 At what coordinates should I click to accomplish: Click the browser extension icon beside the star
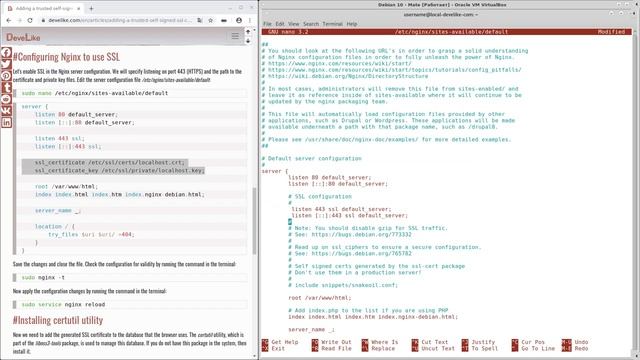[x=224, y=20]
